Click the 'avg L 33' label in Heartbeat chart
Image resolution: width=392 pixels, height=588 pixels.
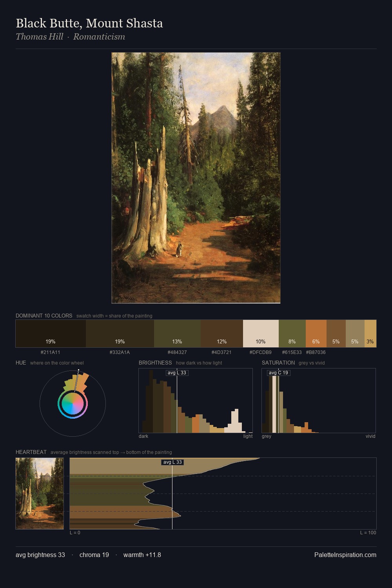[x=172, y=462]
